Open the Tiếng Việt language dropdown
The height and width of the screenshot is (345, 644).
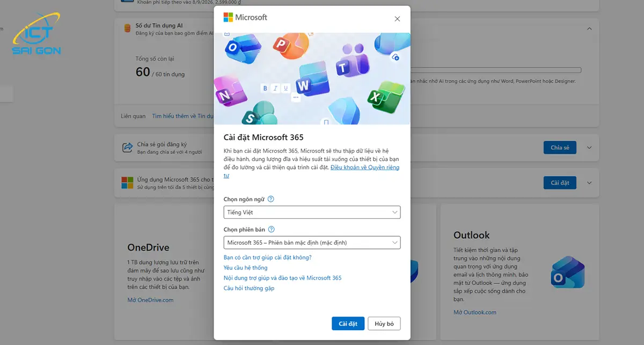tap(312, 212)
